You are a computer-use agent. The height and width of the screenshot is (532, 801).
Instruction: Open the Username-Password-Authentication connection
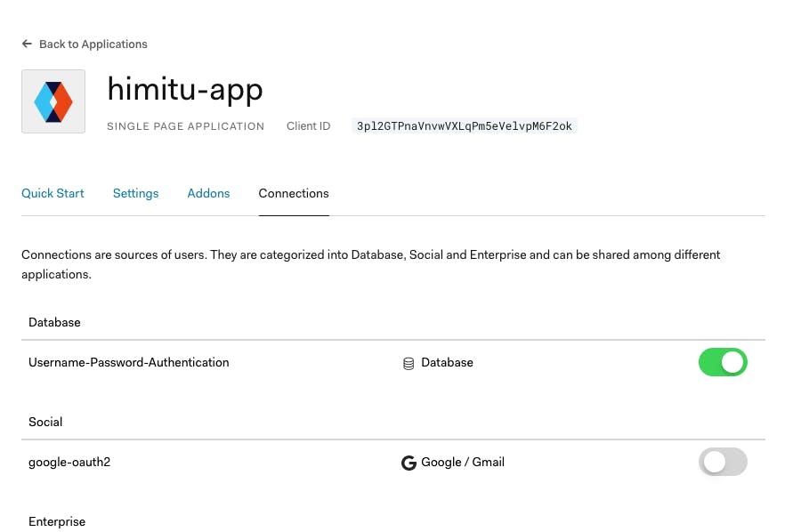129,362
